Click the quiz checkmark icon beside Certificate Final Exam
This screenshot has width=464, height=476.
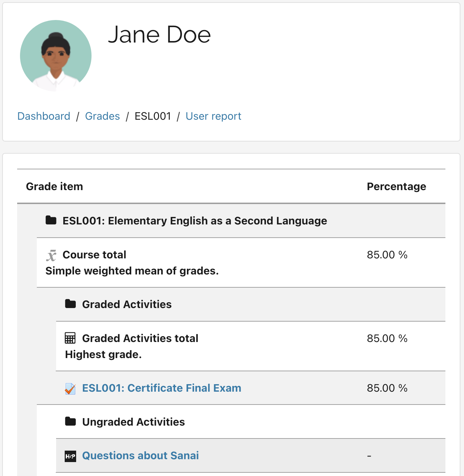pyautogui.click(x=70, y=388)
